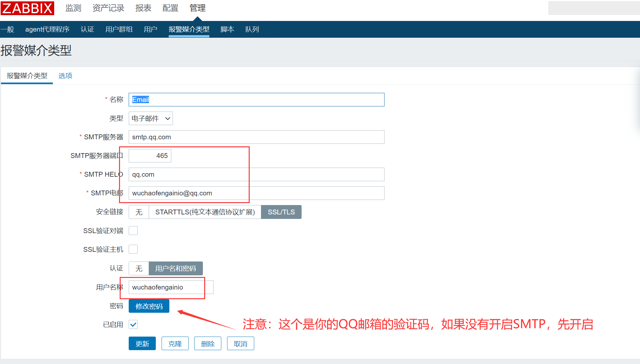
Task: Click the 名称 field containing Email
Action: 256,100
